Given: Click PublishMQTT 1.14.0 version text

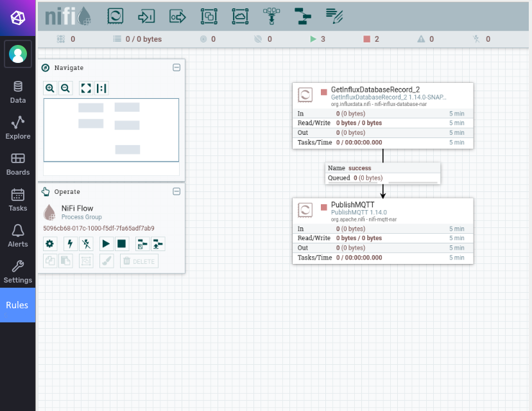Looking at the screenshot, I should click(359, 212).
